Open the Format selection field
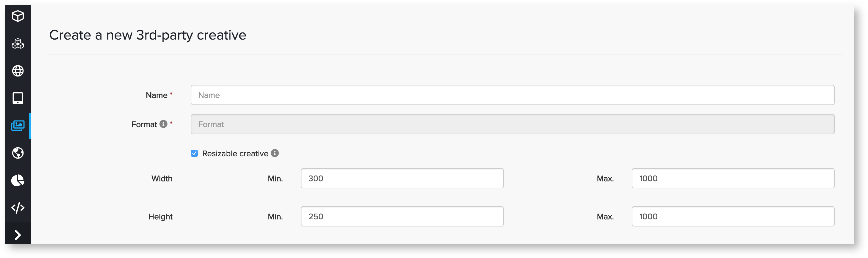The width and height of the screenshot is (868, 258). 512,124
